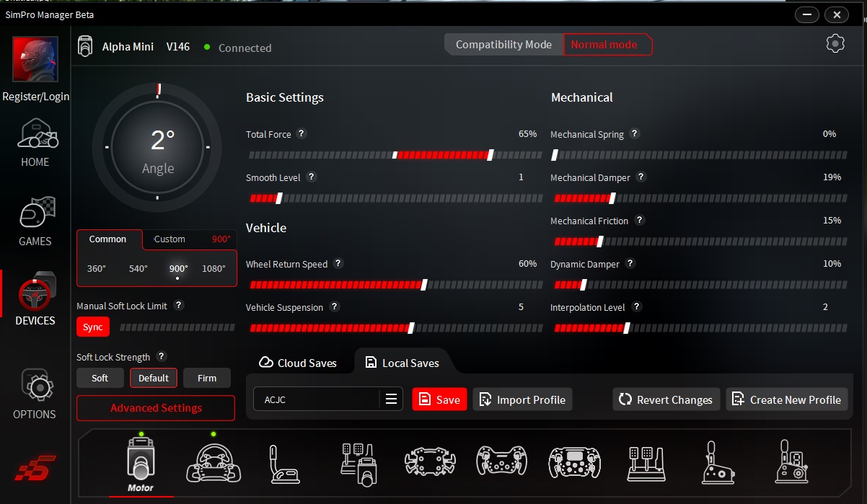This screenshot has height=504, width=867.
Task: Open the ACJC profile list menu
Action: (x=392, y=399)
